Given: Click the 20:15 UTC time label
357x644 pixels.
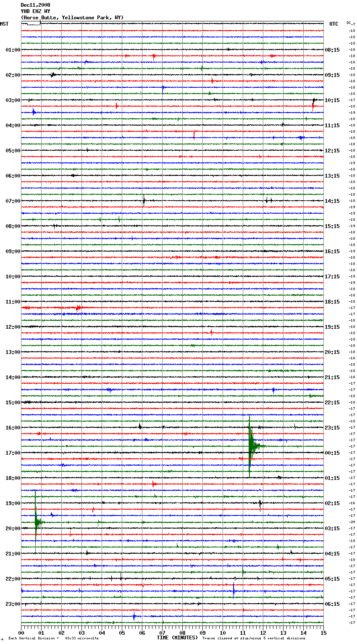Looking at the screenshot, I should 332,352.
